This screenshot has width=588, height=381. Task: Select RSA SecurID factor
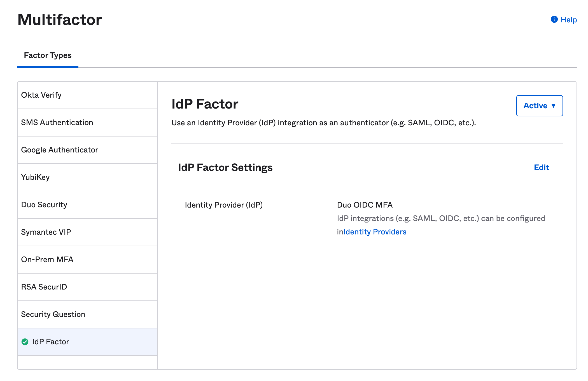(x=44, y=287)
